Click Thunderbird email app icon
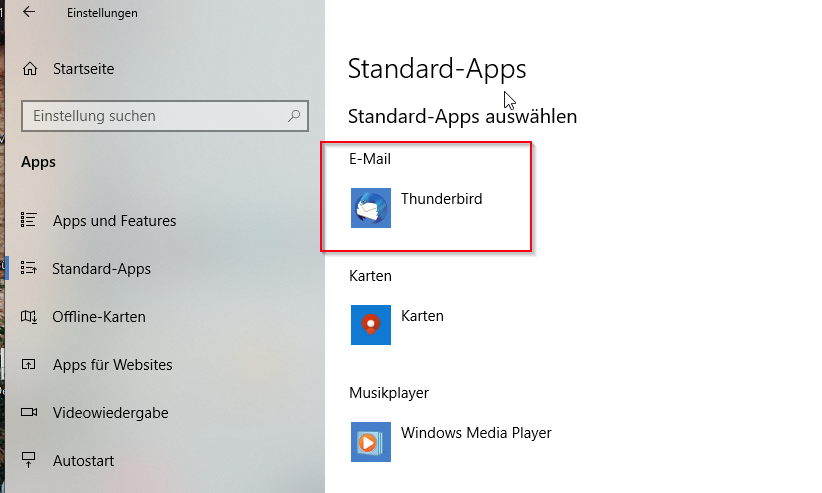Screen dimensions: 822x493 click(x=371, y=208)
